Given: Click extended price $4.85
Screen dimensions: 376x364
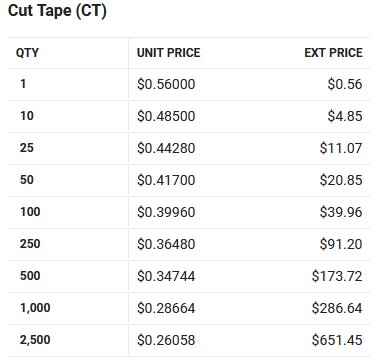Looking at the screenshot, I should click(345, 116).
